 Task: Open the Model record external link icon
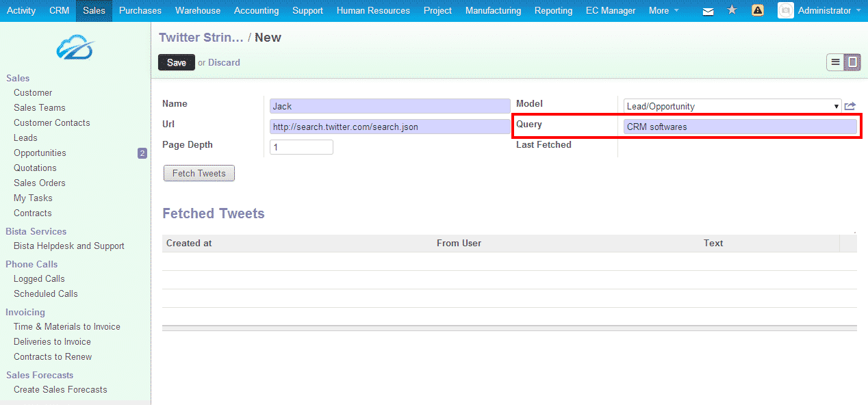pyautogui.click(x=850, y=106)
